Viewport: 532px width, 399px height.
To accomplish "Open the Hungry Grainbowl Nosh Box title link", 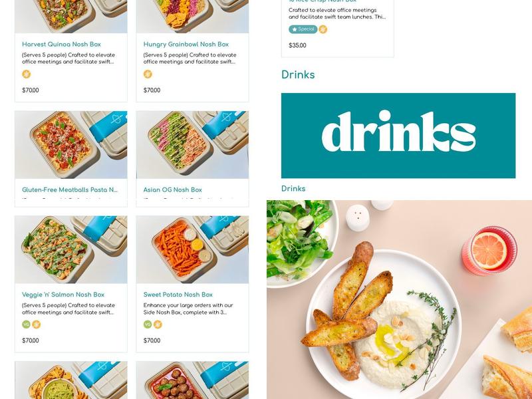I will tap(186, 44).
